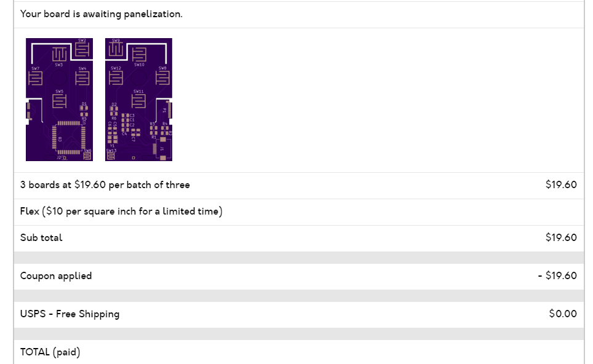Select the U1 microcontroller footprint on left board

69,137
